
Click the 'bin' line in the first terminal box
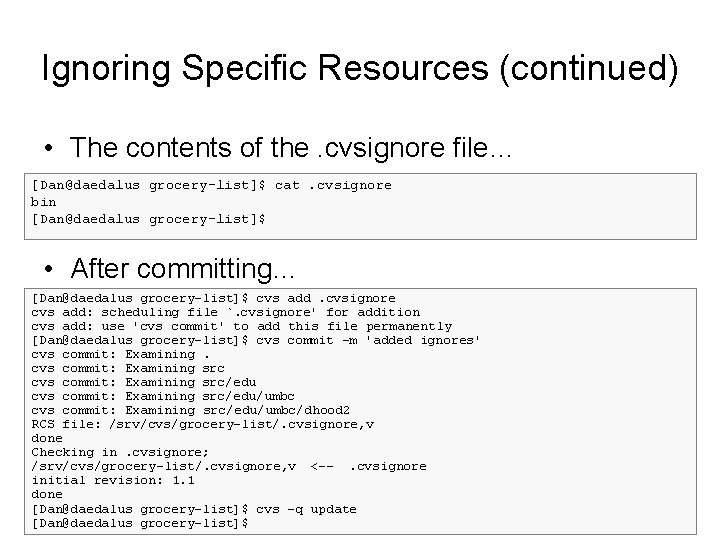[44, 201]
